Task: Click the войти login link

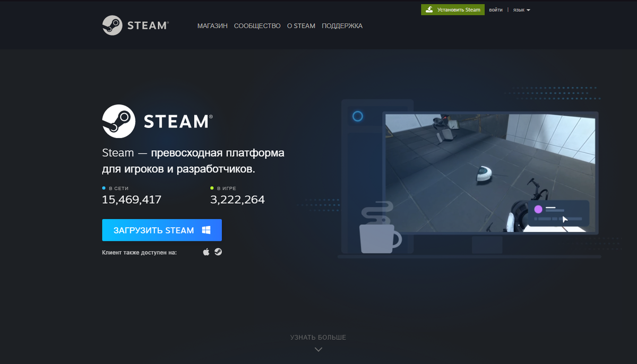Action: click(x=496, y=10)
